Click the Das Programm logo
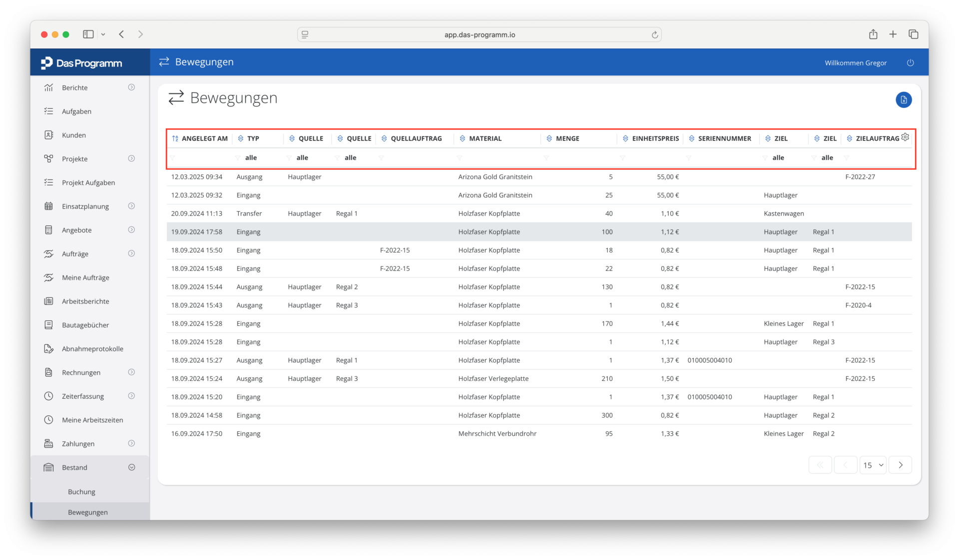Image resolution: width=959 pixels, height=560 pixels. tap(82, 63)
